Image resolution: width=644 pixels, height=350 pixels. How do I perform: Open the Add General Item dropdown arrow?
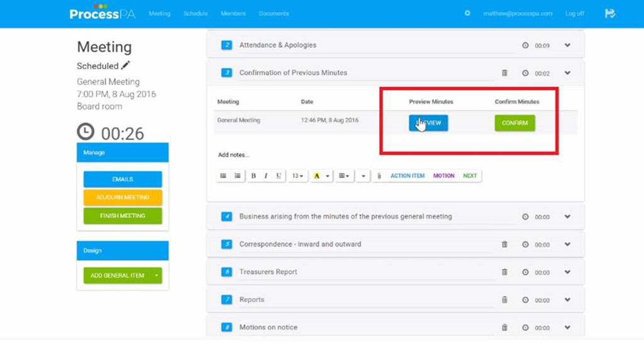157,275
